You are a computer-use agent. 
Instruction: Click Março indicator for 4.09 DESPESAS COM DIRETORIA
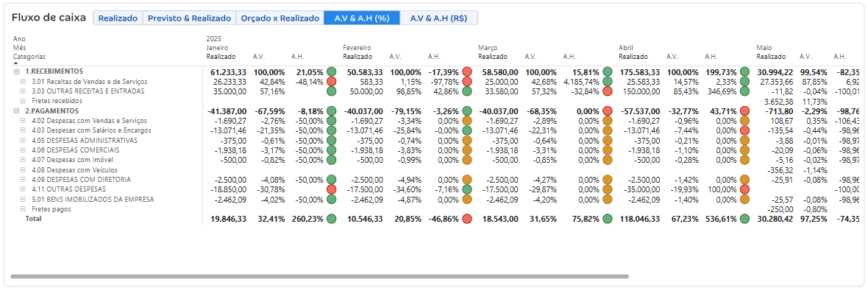[x=608, y=180]
